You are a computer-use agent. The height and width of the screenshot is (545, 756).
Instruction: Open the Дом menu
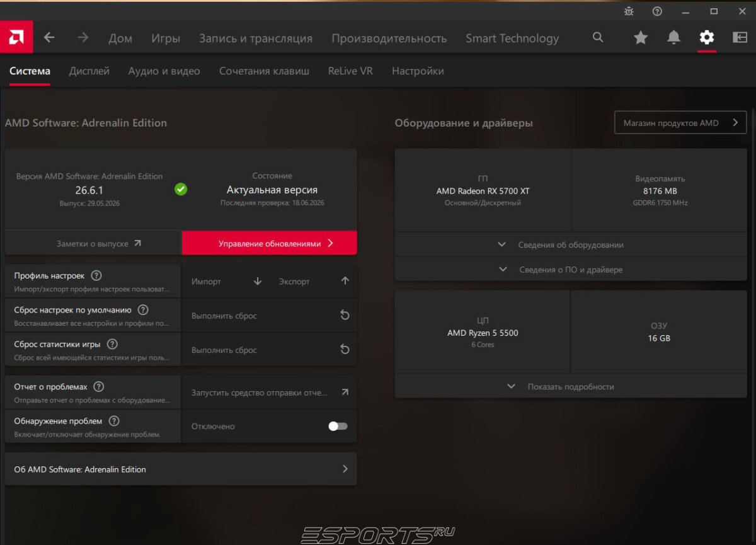point(120,38)
